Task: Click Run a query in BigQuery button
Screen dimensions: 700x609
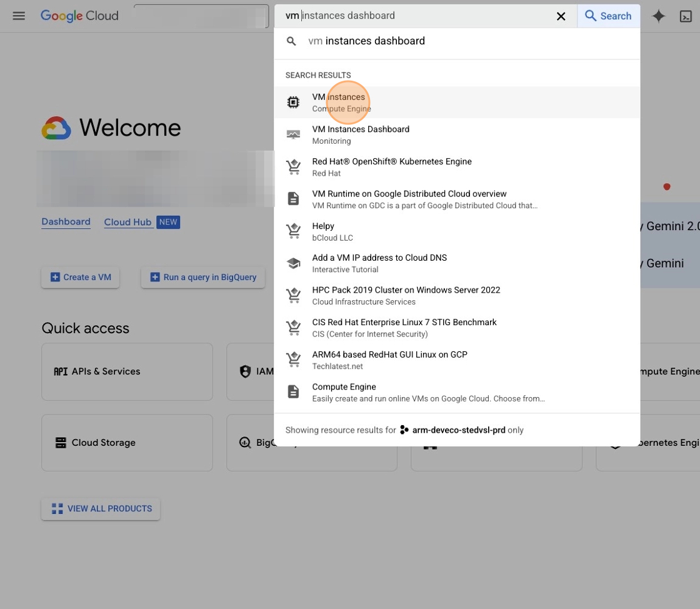Action: point(203,277)
